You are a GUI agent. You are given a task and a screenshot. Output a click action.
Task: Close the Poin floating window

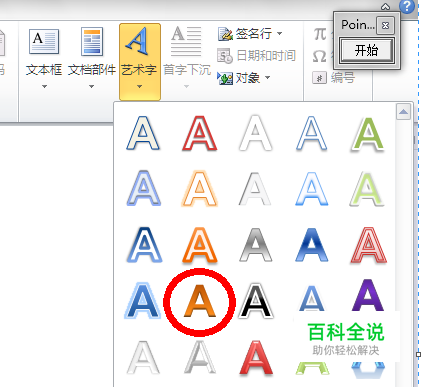(385, 25)
